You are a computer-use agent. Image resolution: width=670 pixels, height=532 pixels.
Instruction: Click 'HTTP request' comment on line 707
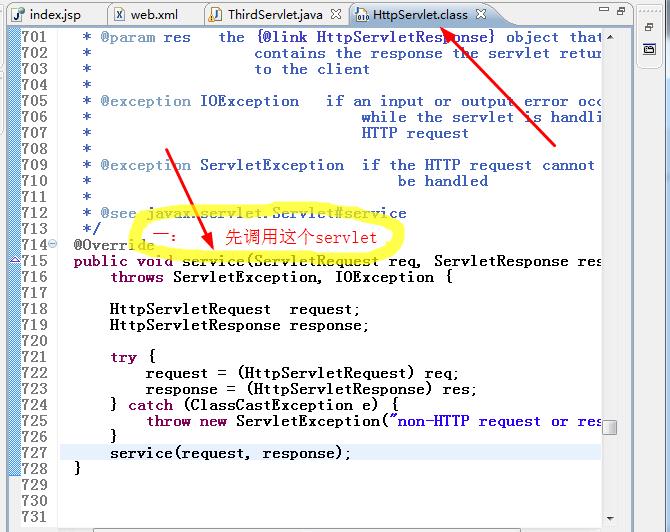(415, 133)
